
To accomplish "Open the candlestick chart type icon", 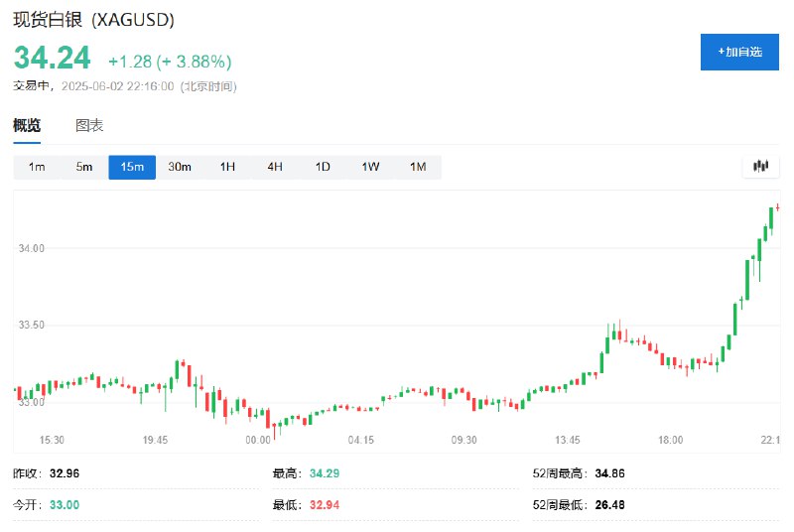I will pos(760,166).
